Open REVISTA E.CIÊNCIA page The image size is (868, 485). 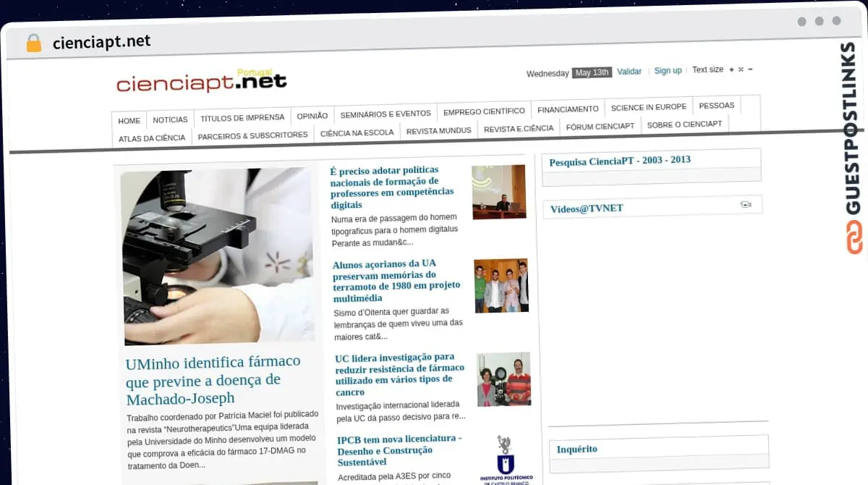(x=519, y=128)
